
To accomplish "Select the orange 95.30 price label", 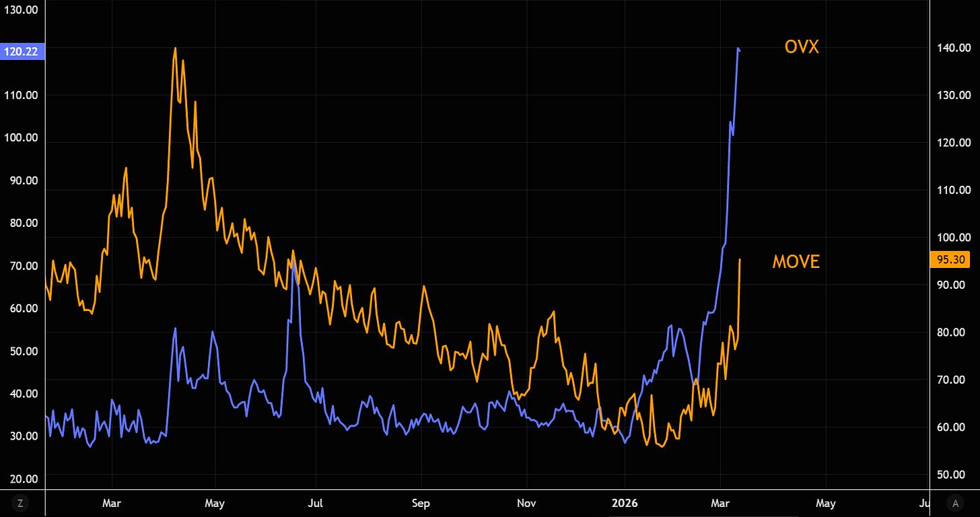I will [950, 260].
